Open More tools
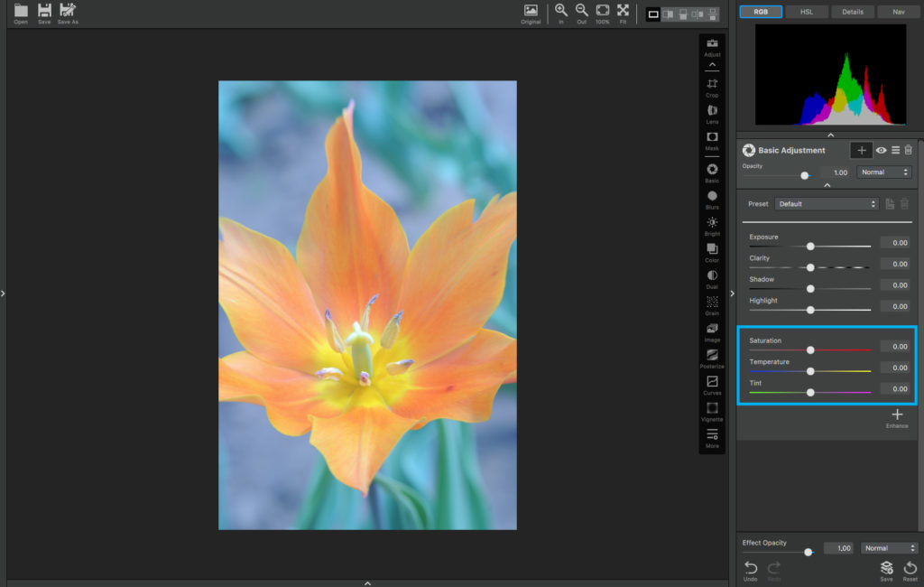Screen dimensions: 924x587 coord(712,434)
